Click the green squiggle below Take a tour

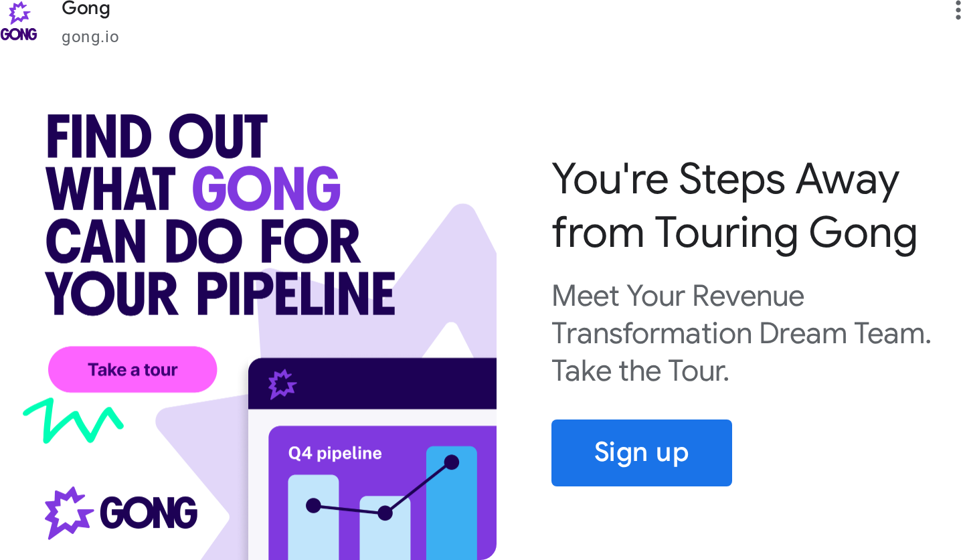(x=74, y=420)
